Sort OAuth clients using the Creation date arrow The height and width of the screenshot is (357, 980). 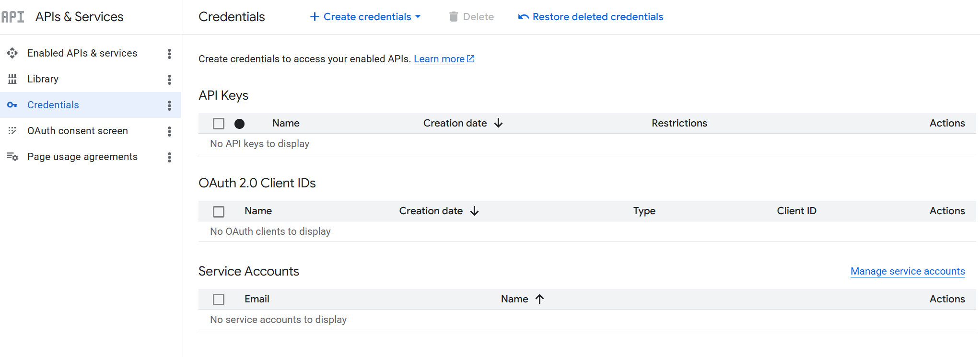tap(475, 211)
